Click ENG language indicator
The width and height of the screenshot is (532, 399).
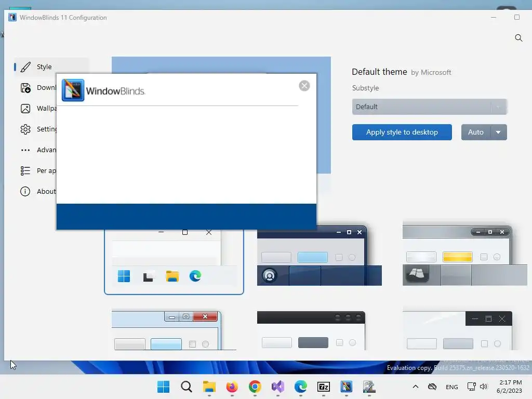tap(451, 387)
